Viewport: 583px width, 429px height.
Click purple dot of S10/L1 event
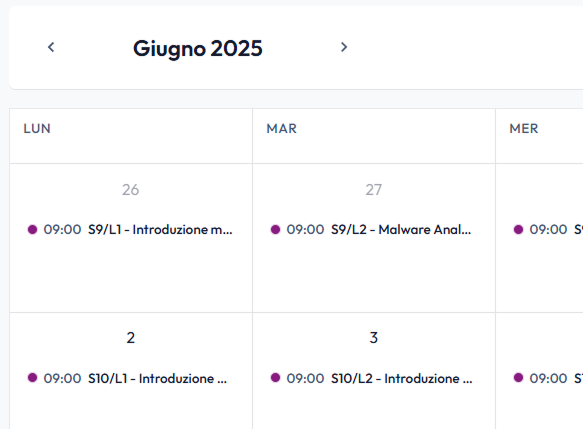pyautogui.click(x=32, y=378)
